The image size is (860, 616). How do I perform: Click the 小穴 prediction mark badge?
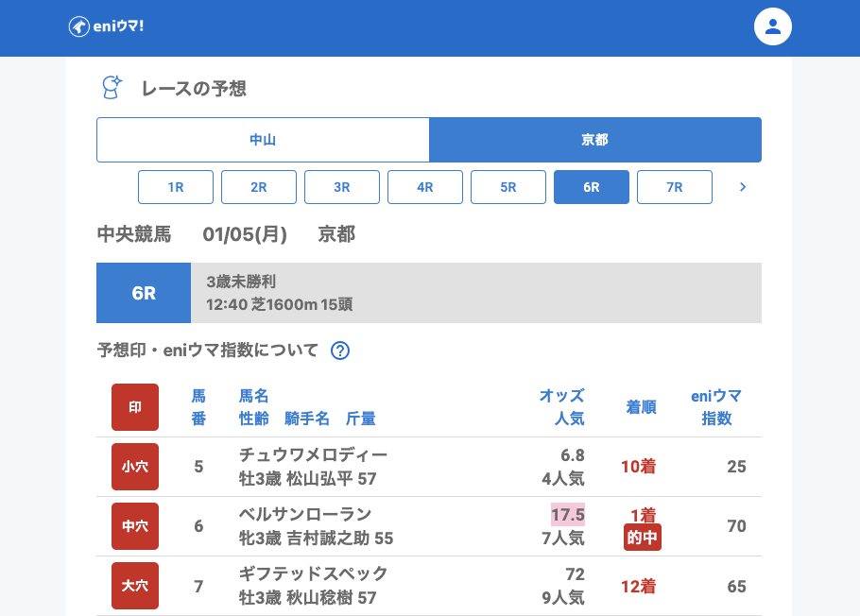(135, 467)
